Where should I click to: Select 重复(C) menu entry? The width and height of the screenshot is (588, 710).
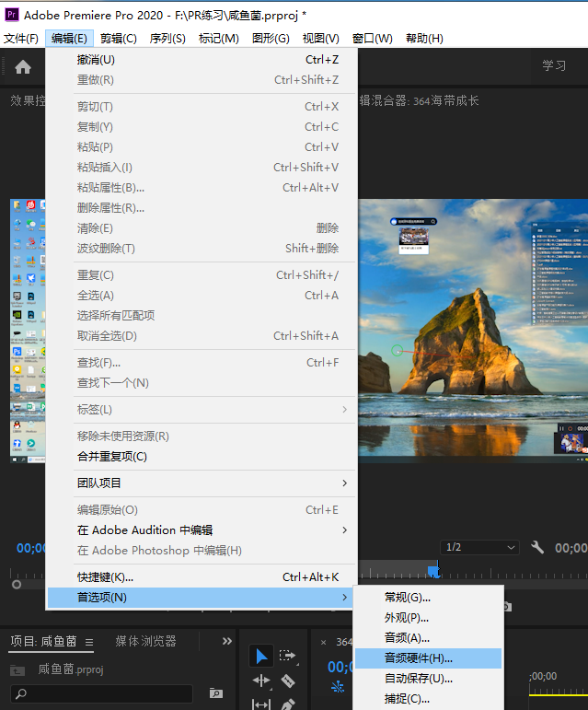point(201,274)
